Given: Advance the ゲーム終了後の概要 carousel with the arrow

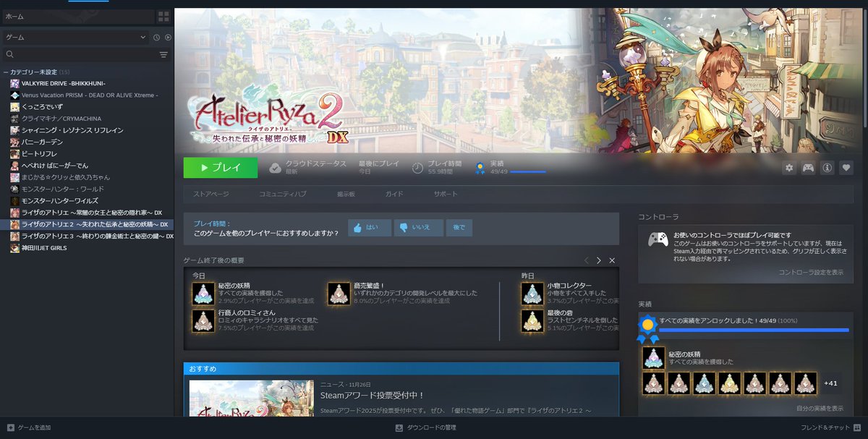Looking at the screenshot, I should click(598, 260).
